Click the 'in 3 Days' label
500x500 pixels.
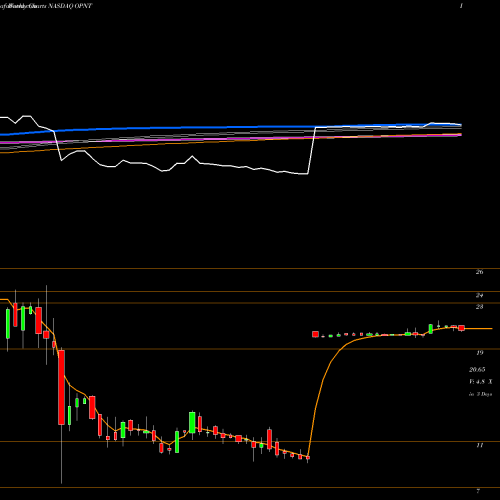click(480, 394)
